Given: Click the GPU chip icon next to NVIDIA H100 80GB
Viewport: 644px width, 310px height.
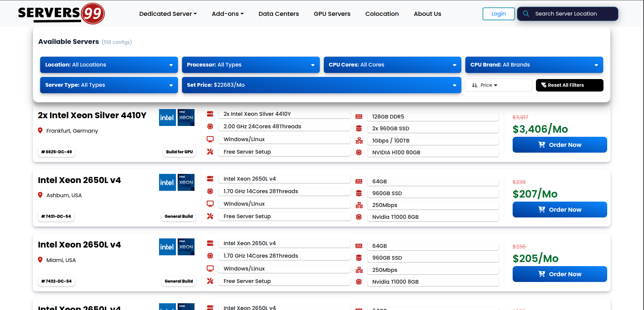Looking at the screenshot, I should [x=359, y=153].
